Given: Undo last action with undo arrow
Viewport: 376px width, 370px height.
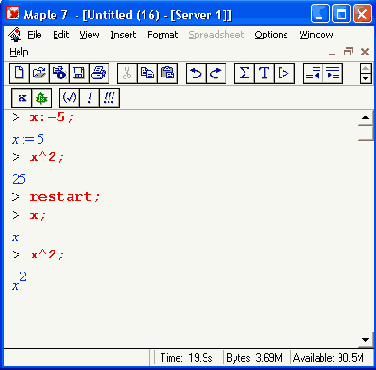Looking at the screenshot, I should pyautogui.click(x=196, y=73).
